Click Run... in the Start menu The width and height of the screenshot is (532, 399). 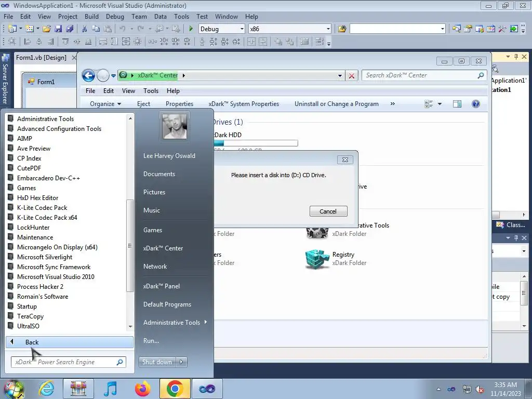click(151, 341)
